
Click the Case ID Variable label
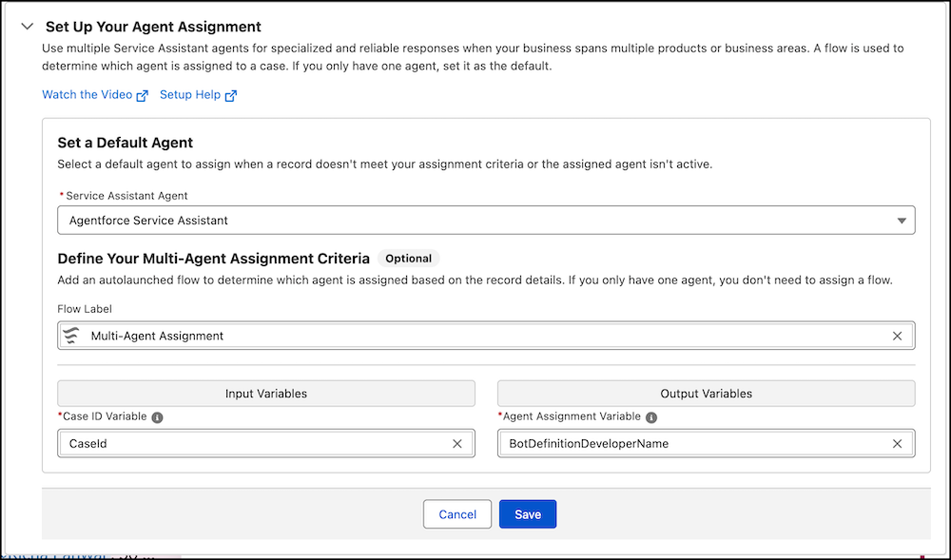tap(105, 416)
